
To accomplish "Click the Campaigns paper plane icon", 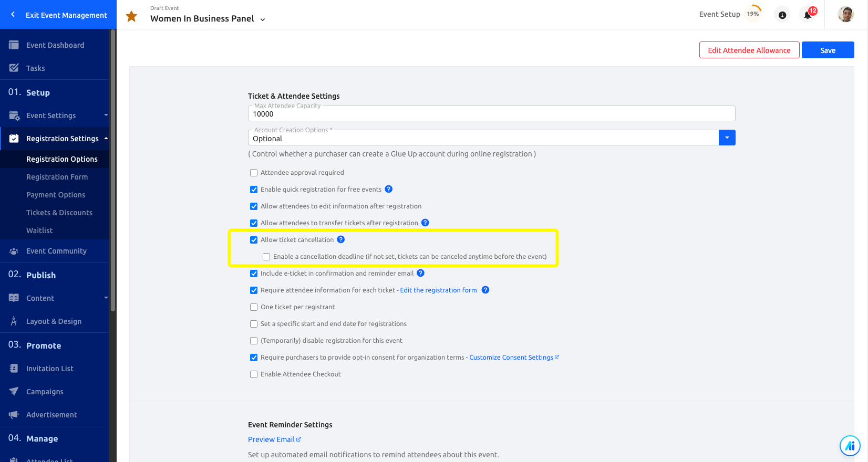I will click(x=14, y=392).
